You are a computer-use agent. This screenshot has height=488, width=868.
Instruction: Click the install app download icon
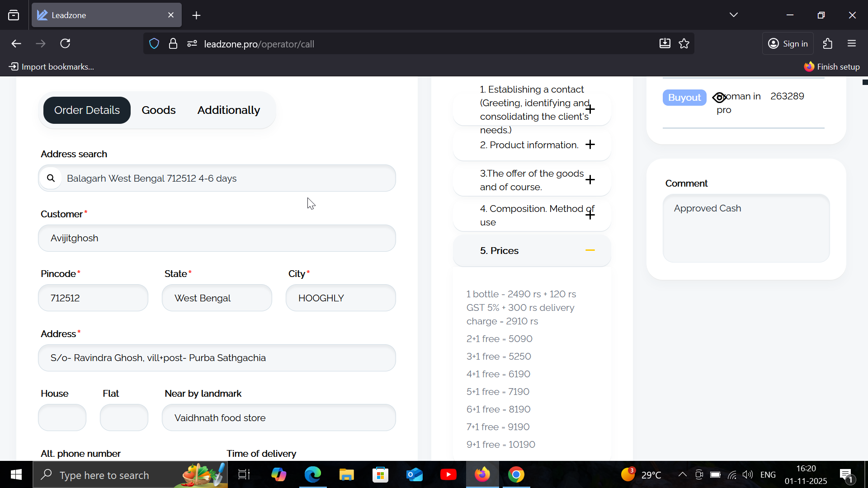pos(665,44)
